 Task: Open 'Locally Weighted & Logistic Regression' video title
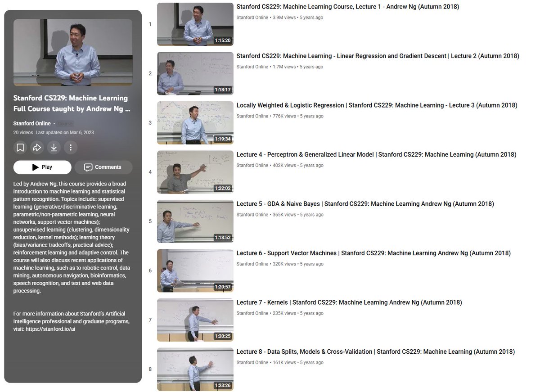point(377,105)
